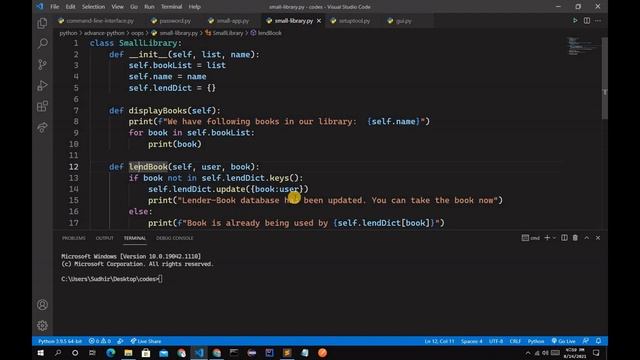Change file encoding via UTF-8
The width and height of the screenshot is (640, 360).
click(x=496, y=341)
